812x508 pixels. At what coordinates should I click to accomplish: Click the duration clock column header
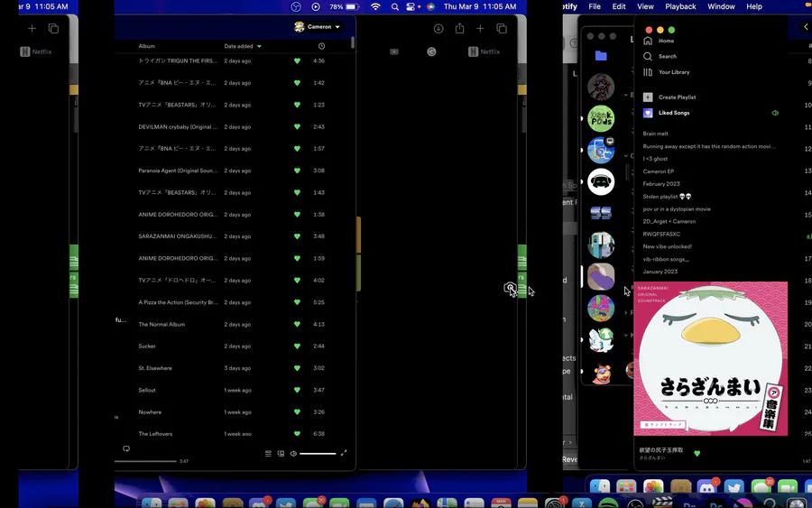click(321, 46)
